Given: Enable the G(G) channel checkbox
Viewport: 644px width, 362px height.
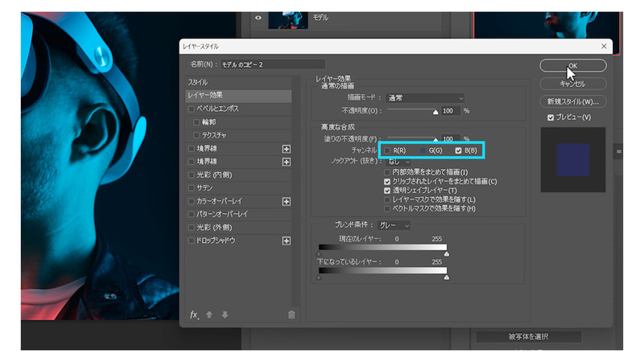Looking at the screenshot, I should coord(423,150).
